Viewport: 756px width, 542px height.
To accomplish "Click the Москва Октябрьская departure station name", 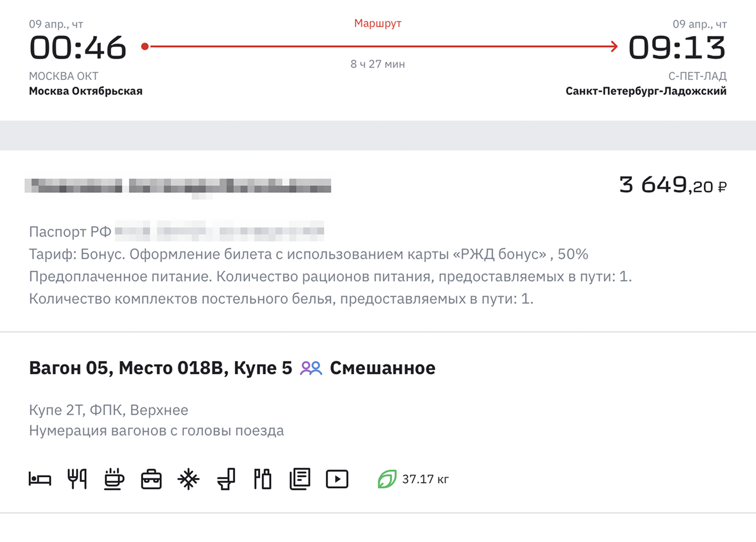I will pyautogui.click(x=86, y=91).
